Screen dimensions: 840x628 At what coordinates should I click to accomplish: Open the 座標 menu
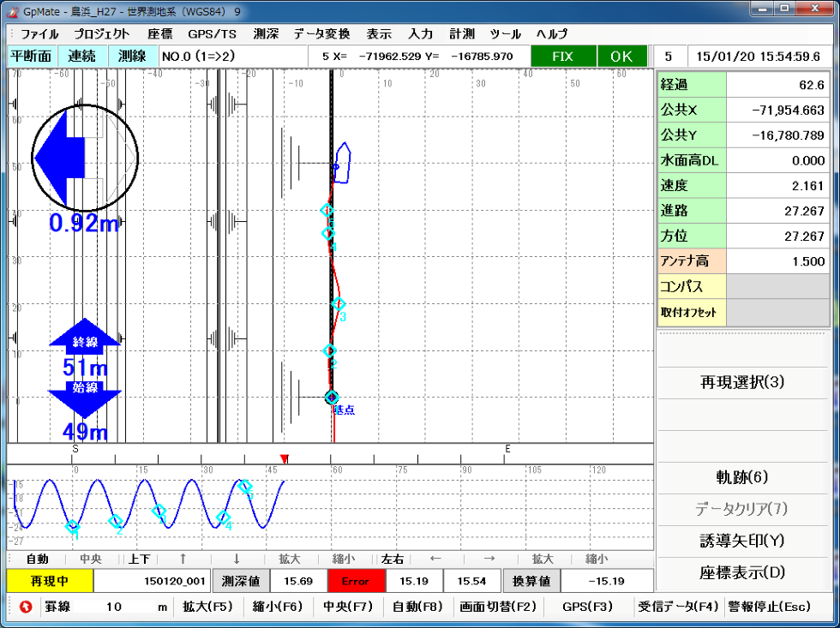[x=159, y=34]
